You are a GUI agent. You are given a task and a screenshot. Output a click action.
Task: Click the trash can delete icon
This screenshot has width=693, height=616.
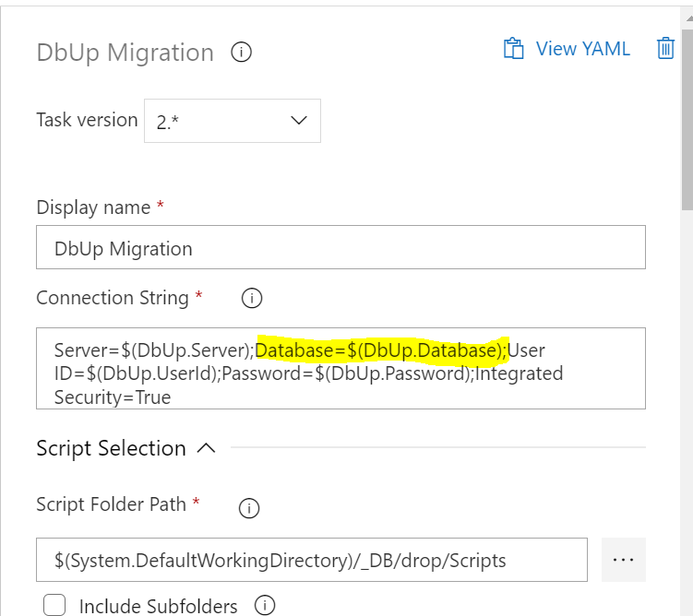pos(665,49)
